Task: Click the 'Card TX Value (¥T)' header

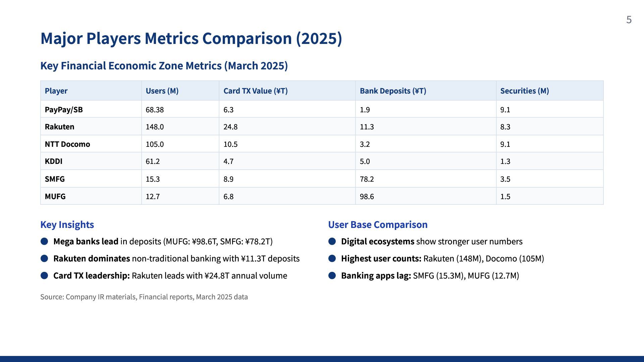Action: (x=256, y=91)
